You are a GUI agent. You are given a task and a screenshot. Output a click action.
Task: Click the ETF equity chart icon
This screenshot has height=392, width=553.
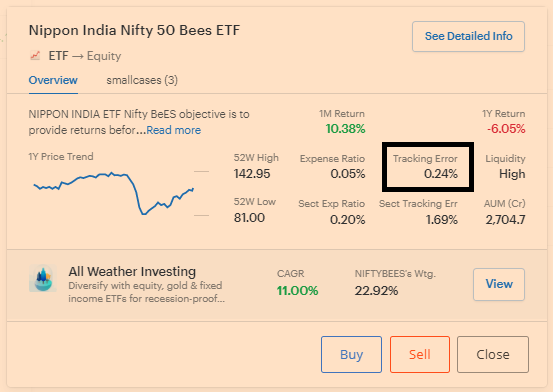35,55
